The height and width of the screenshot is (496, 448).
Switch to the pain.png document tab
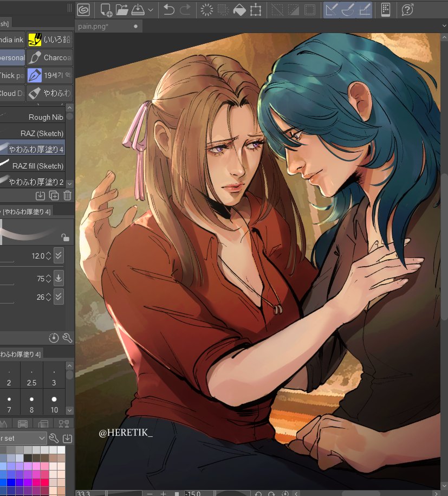coord(108,26)
